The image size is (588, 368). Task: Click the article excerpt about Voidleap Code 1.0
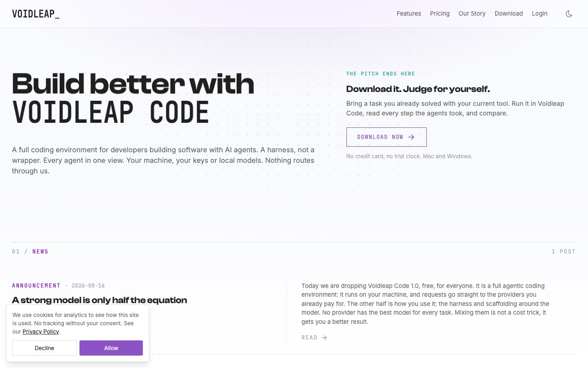tap(425, 304)
